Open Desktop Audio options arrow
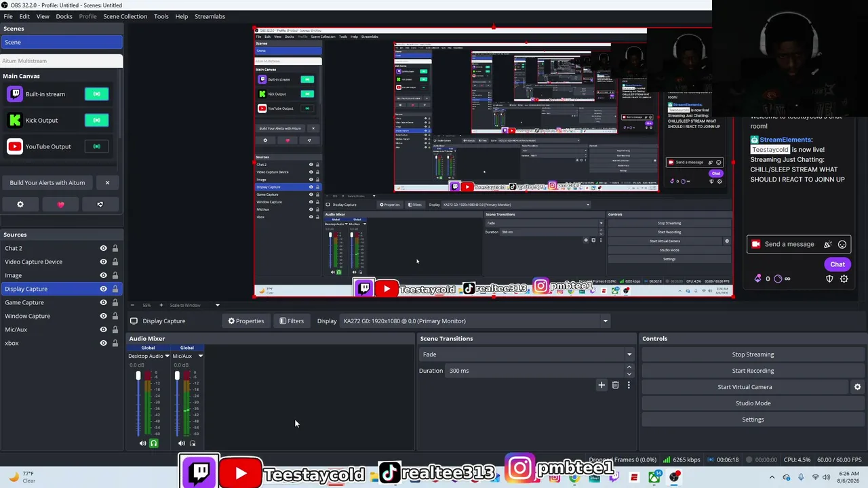Viewport: 868px width, 488px height. point(167,356)
